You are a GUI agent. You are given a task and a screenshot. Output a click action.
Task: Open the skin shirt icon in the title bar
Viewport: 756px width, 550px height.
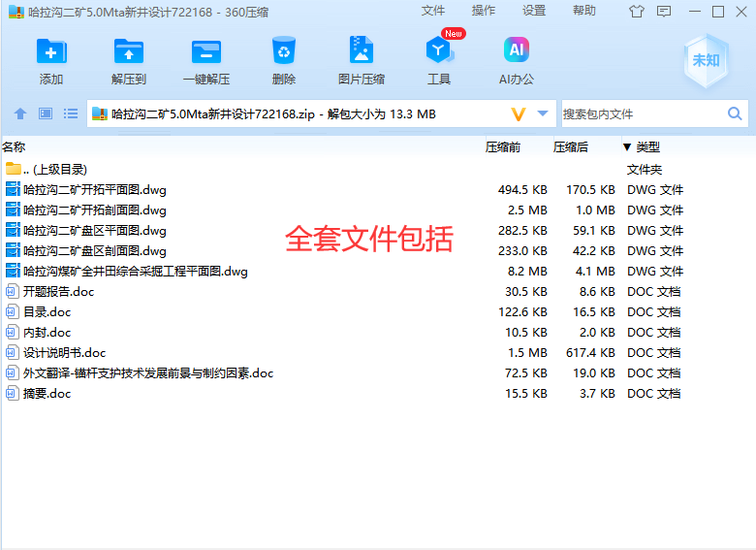coord(637,12)
